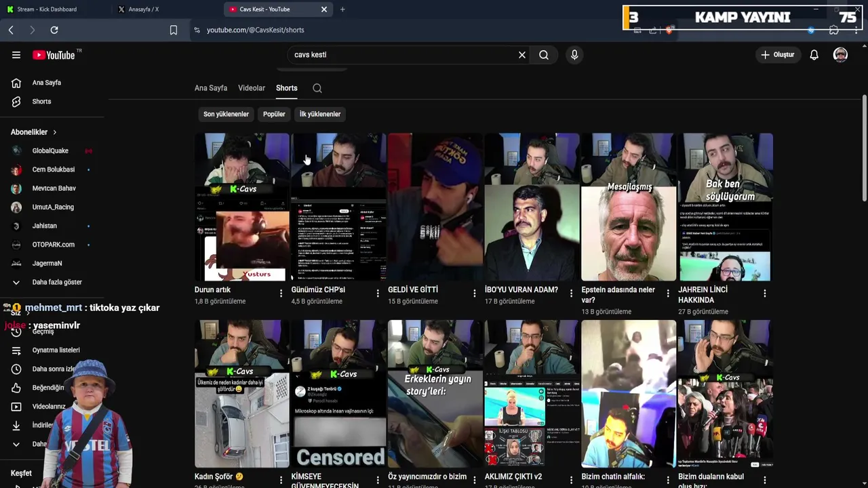The height and width of the screenshot is (488, 868).
Task: Go forward in browser history
Action: (x=32, y=30)
